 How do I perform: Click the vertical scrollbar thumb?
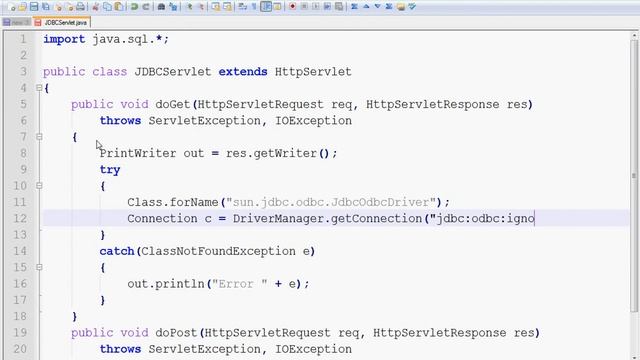[x=634, y=176]
